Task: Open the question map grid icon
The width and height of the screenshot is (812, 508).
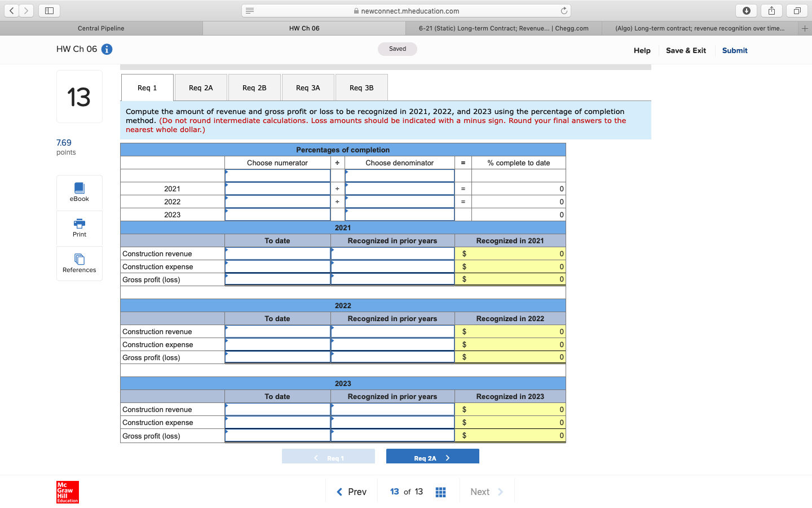Action: [x=440, y=492]
